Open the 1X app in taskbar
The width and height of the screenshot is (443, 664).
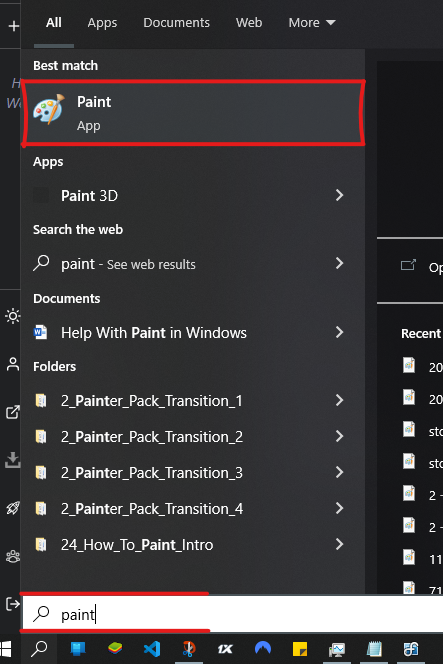coord(225,649)
